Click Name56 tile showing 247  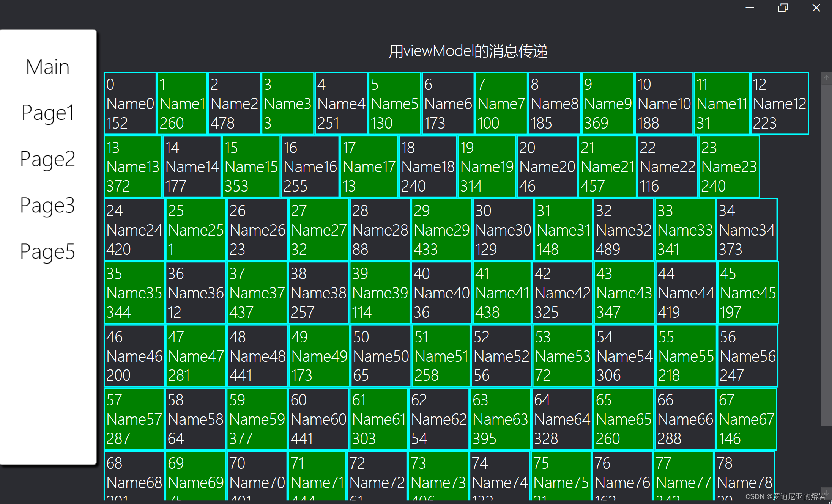(x=748, y=356)
